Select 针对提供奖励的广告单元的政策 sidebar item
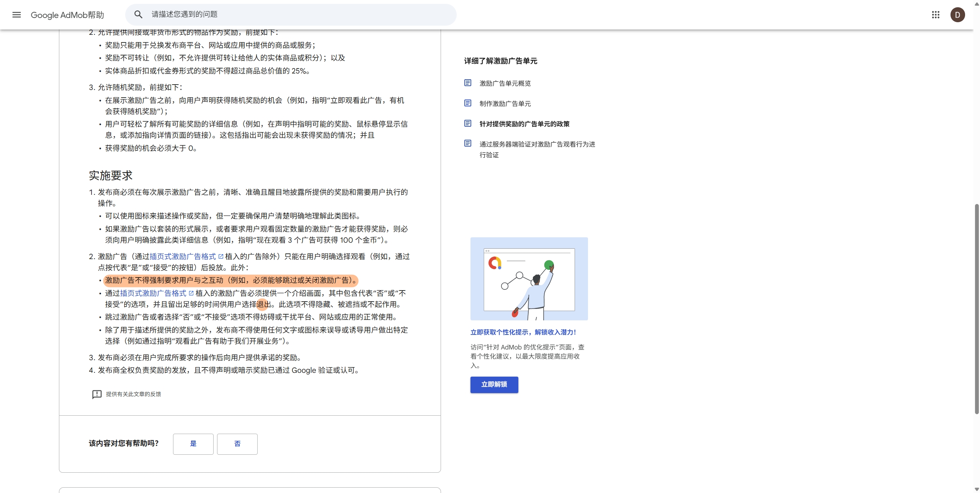The height and width of the screenshot is (493, 980). pyautogui.click(x=524, y=124)
